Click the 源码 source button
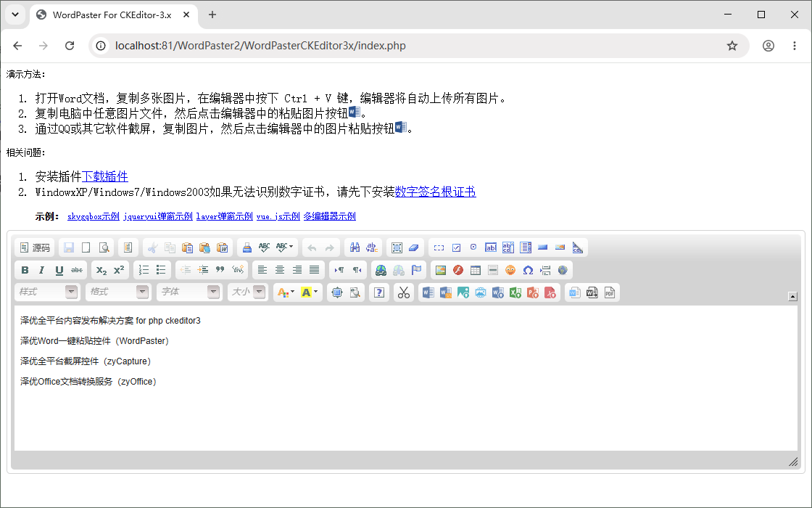The width and height of the screenshot is (812, 508). 35,247
